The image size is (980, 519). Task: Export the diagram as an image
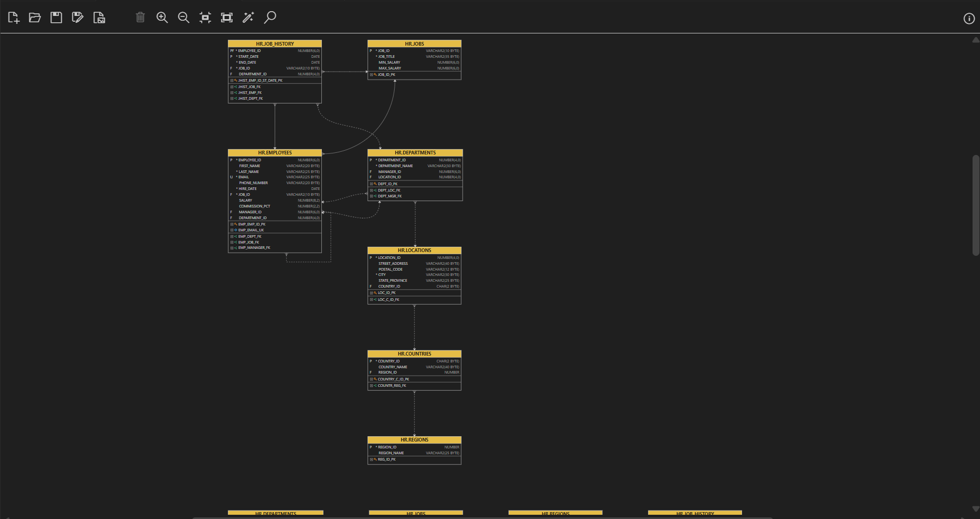point(99,17)
